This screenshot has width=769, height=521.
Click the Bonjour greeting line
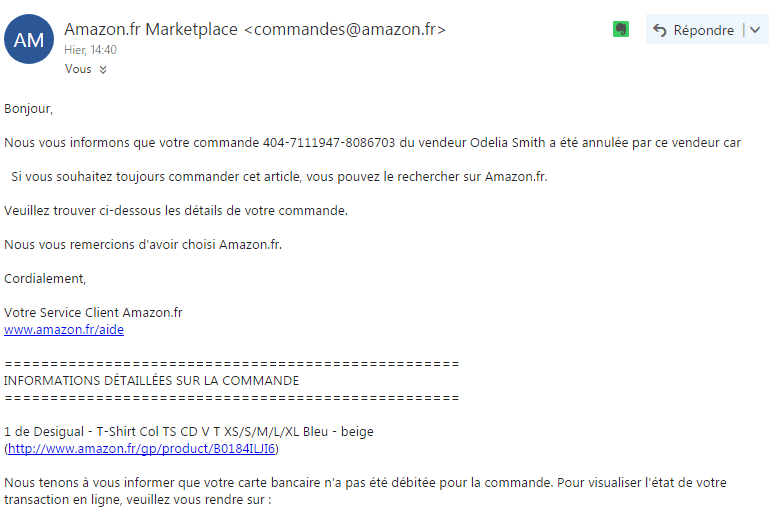click(29, 108)
